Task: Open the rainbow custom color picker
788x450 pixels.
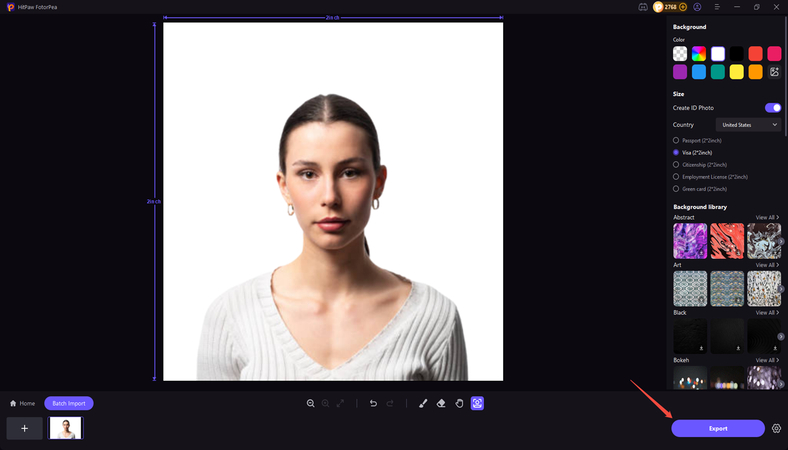Action: pos(699,53)
